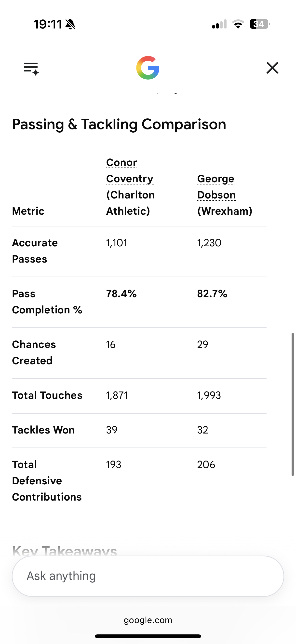This screenshot has height=644, width=296.
Task: Click the vertical scrollbar thumb
Action: [x=293, y=404]
